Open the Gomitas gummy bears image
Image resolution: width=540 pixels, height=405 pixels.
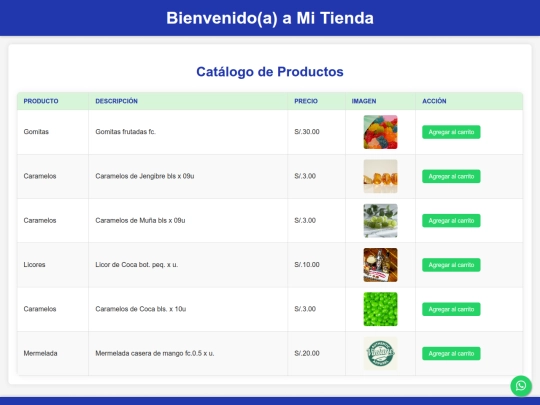coord(380,132)
